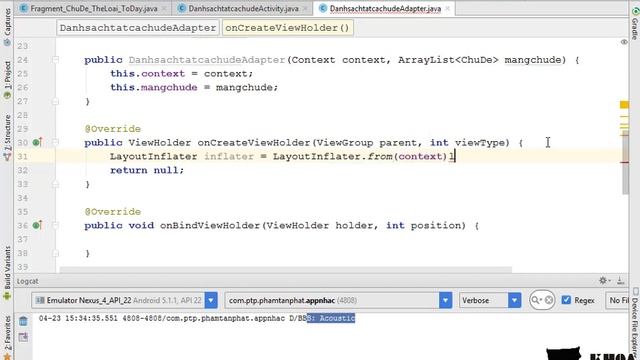Collapse the constructor at line 24

point(56,60)
